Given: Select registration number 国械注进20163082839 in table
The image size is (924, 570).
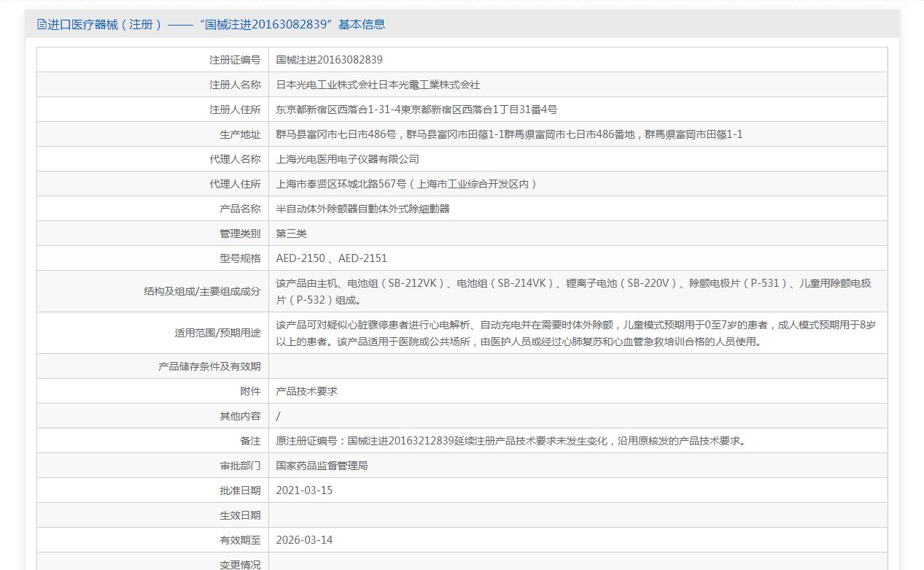Looking at the screenshot, I should point(329,60).
